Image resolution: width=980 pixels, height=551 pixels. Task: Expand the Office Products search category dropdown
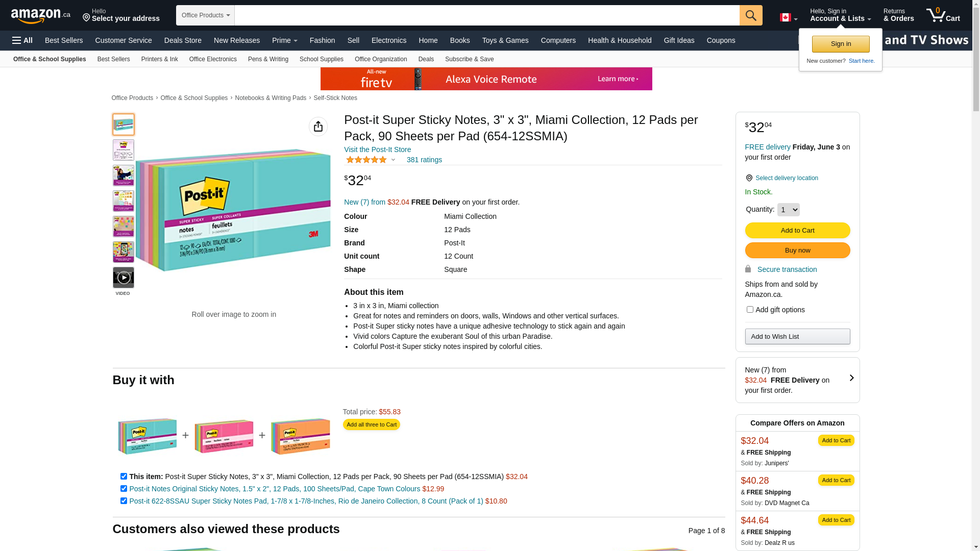coord(205,15)
